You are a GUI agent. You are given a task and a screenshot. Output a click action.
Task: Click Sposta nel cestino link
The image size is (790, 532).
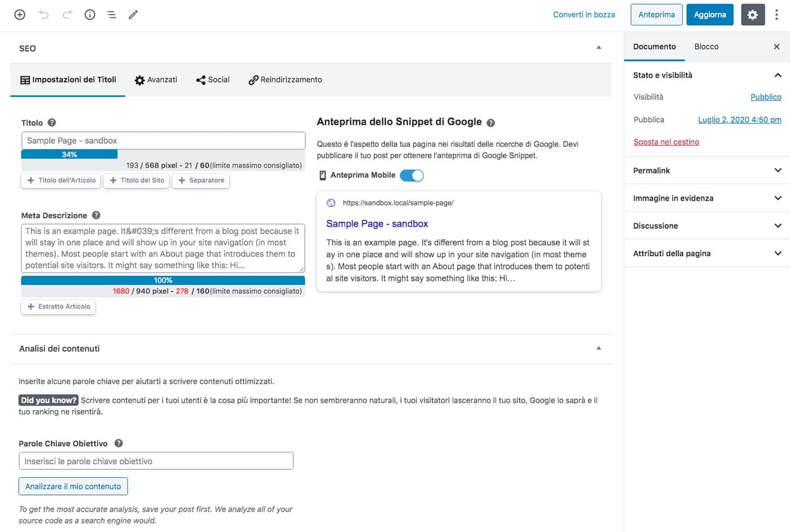[x=666, y=142]
